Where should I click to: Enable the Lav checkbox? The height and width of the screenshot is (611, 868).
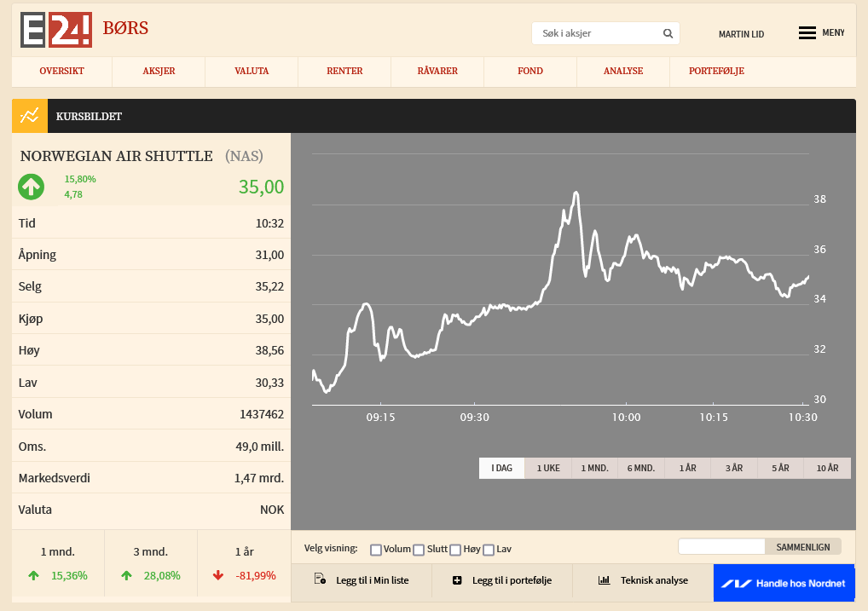point(489,550)
